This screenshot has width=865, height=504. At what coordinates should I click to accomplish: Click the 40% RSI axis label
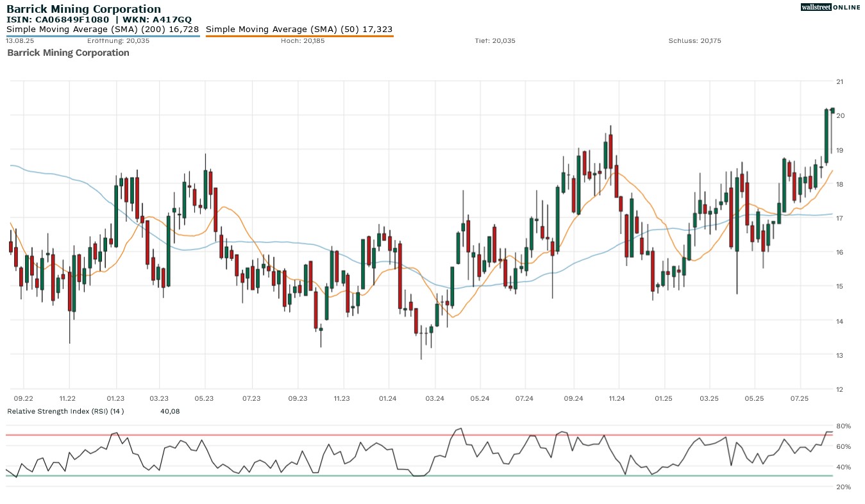coord(843,467)
